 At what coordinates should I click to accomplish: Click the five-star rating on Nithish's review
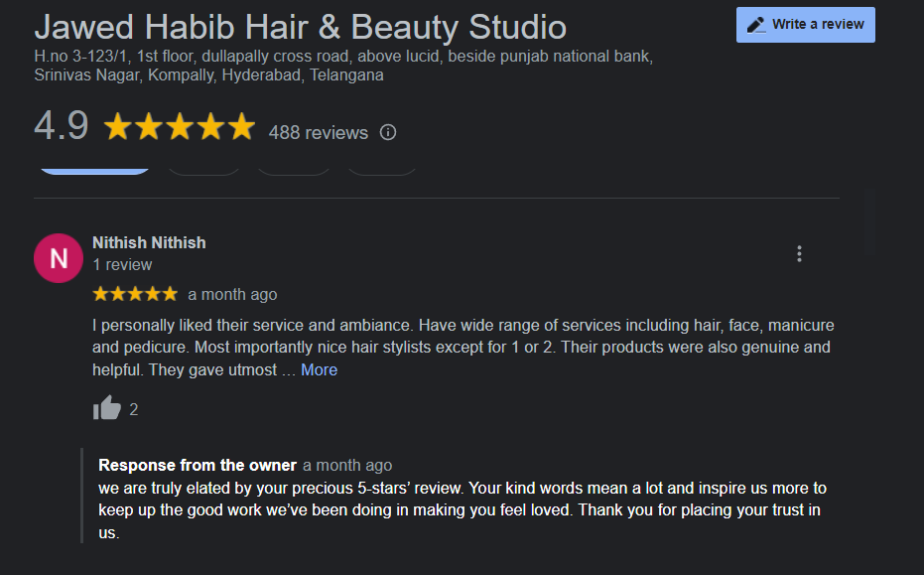(135, 294)
